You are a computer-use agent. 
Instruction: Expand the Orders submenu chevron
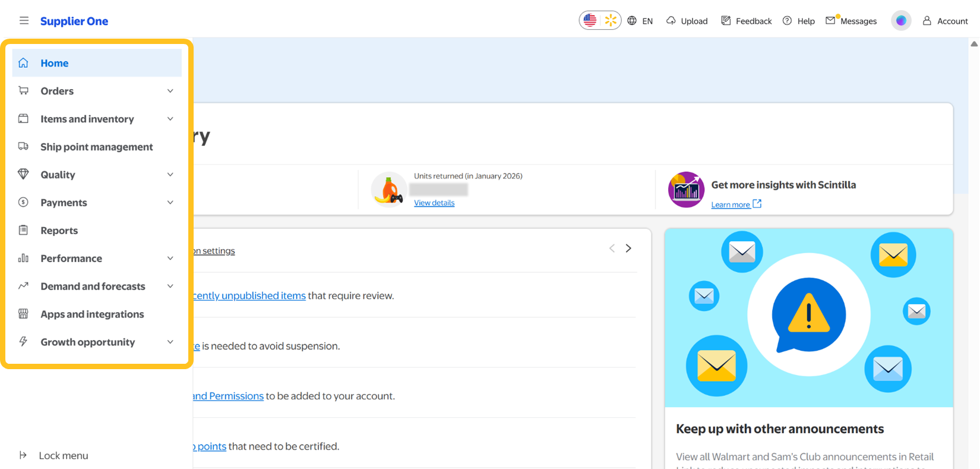tap(170, 91)
